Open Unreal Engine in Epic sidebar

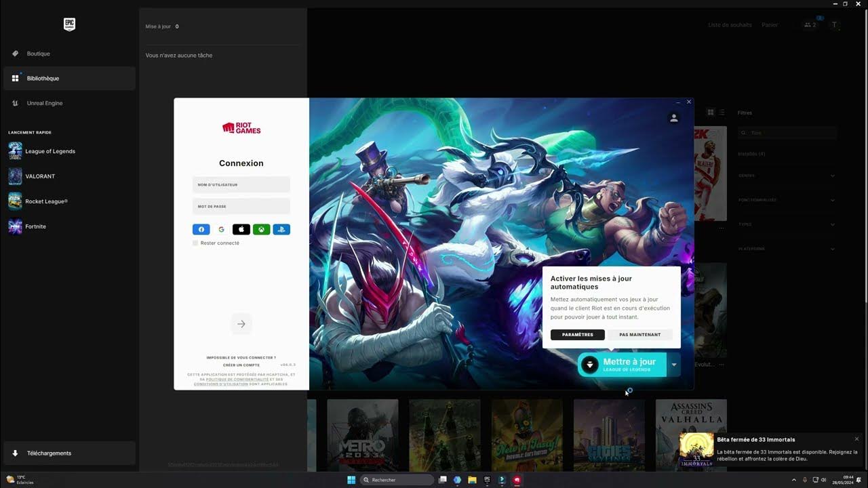pyautogui.click(x=69, y=103)
